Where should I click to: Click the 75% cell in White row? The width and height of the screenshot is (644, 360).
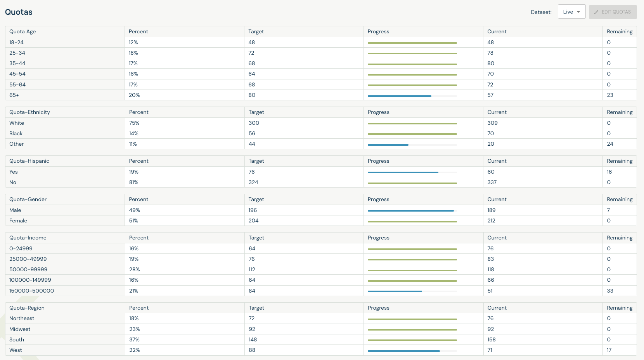[134, 123]
